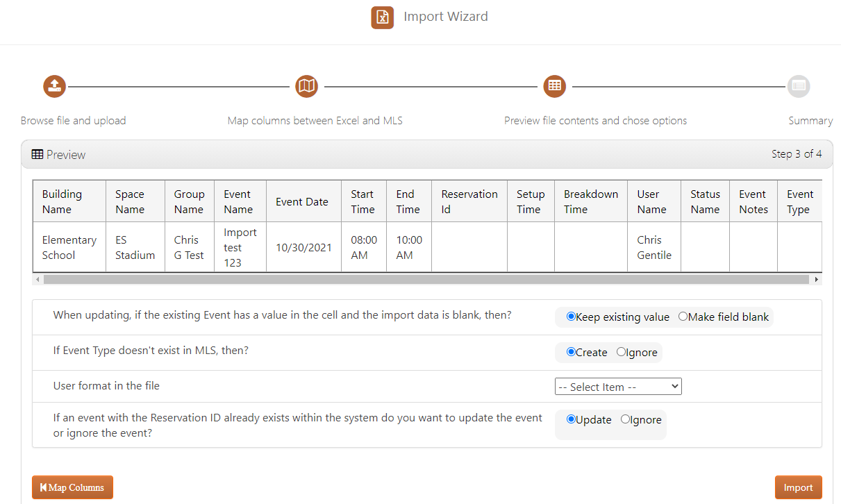
Task: Click the Map Columns back button
Action: click(72, 487)
